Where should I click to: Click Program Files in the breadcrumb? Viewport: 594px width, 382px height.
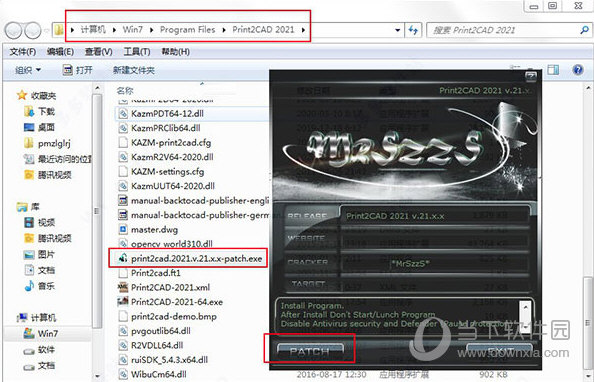188,30
